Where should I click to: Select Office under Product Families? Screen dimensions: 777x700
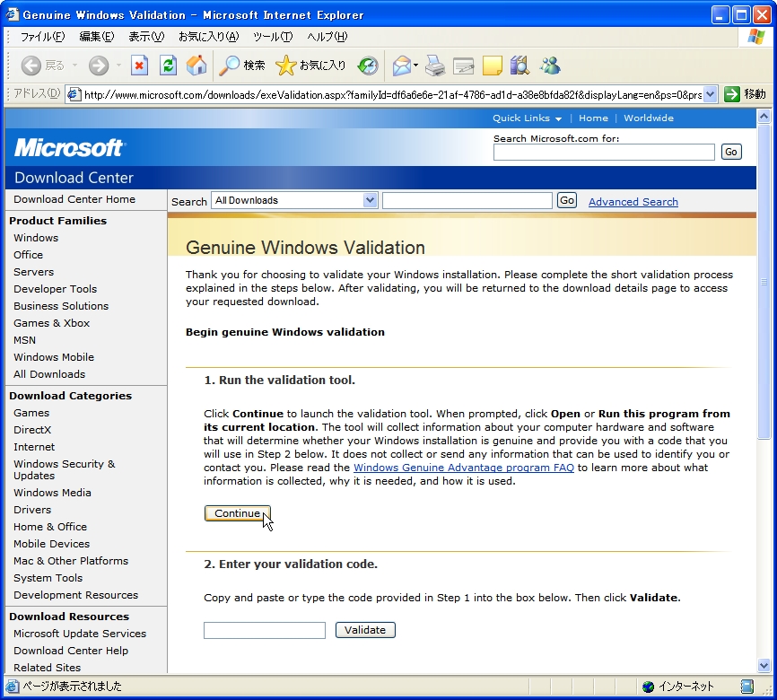pos(28,255)
